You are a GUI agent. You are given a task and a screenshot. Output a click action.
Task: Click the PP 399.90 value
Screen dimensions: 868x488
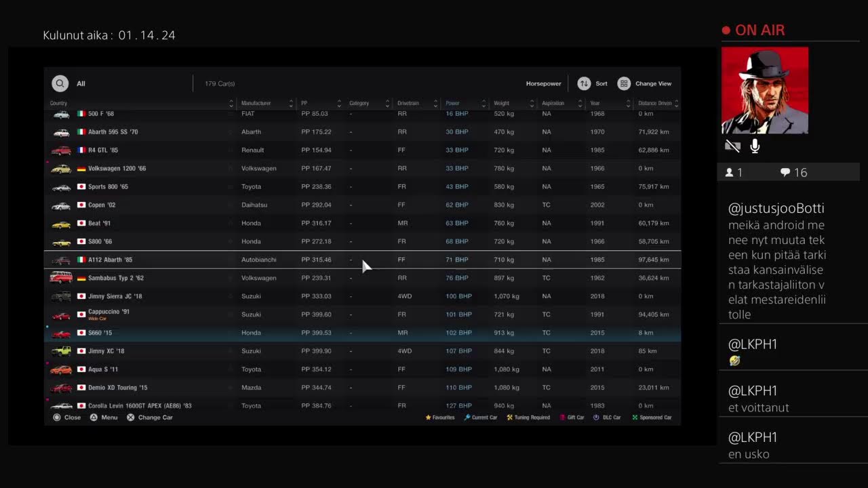[317, 351]
